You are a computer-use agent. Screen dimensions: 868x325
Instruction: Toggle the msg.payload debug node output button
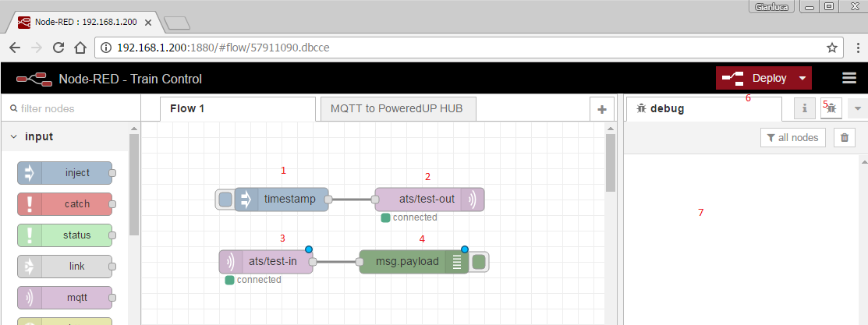click(x=480, y=261)
